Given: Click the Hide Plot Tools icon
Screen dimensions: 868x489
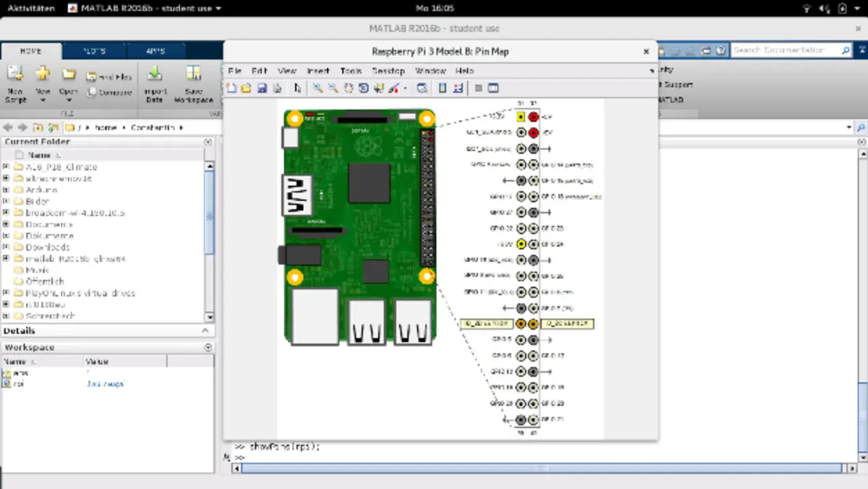Looking at the screenshot, I should [x=478, y=88].
